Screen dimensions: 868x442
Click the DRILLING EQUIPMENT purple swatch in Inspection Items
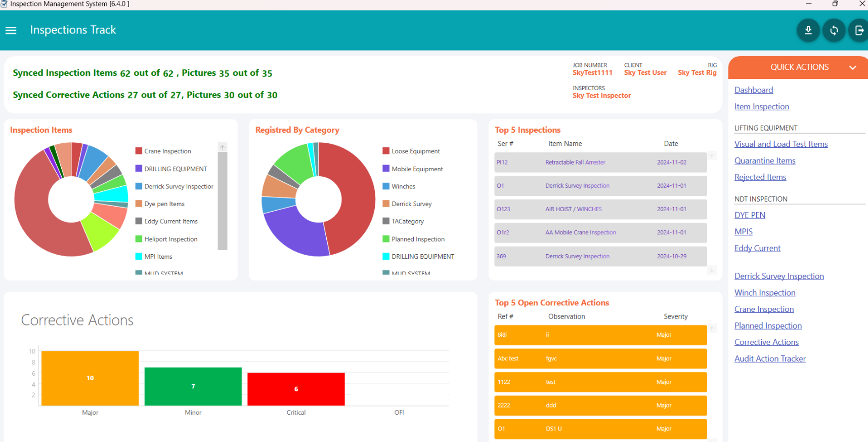tap(139, 169)
